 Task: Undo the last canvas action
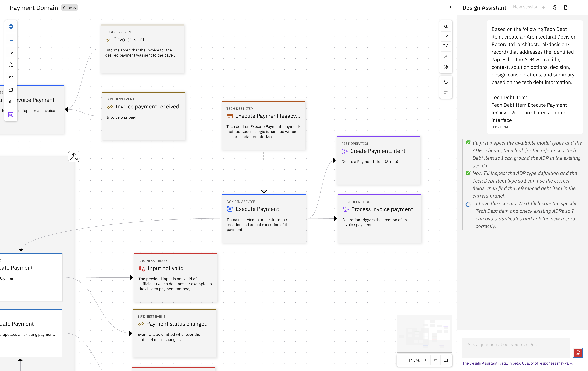[446, 82]
